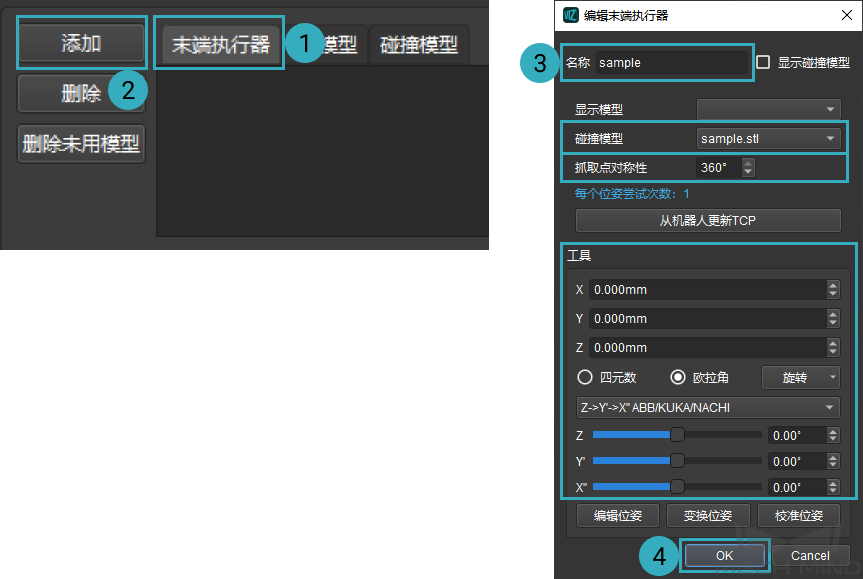This screenshot has height=579, width=863.
Task: Click the Y' angle 0.00° stepper arrows
Action: (833, 461)
